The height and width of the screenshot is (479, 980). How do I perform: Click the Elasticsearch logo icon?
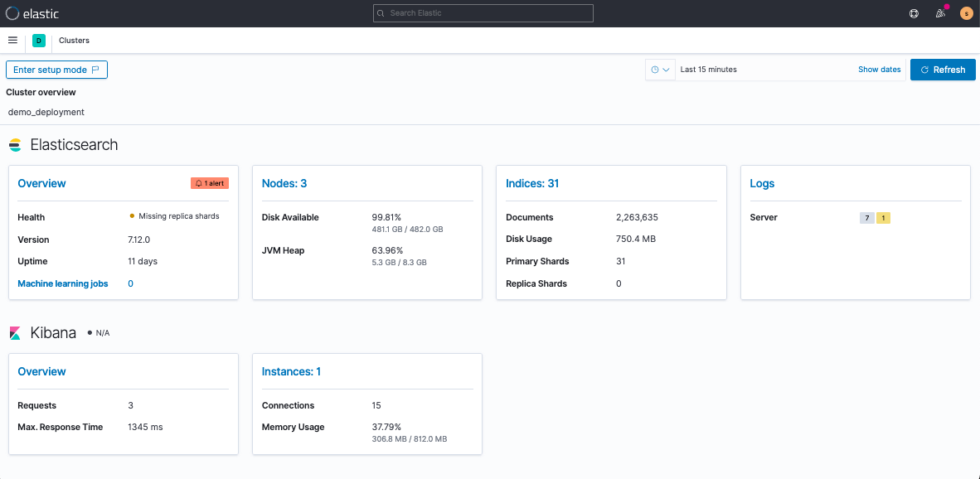(15, 145)
